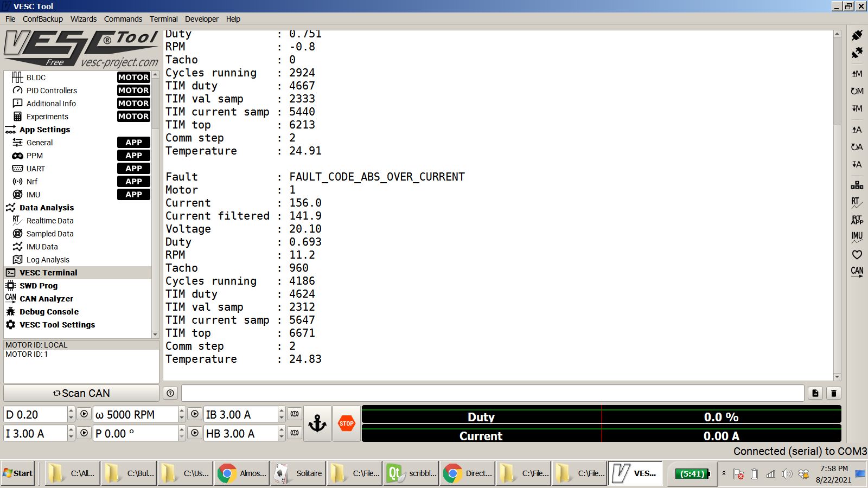Click the Scan CAN button

pyautogui.click(x=81, y=393)
